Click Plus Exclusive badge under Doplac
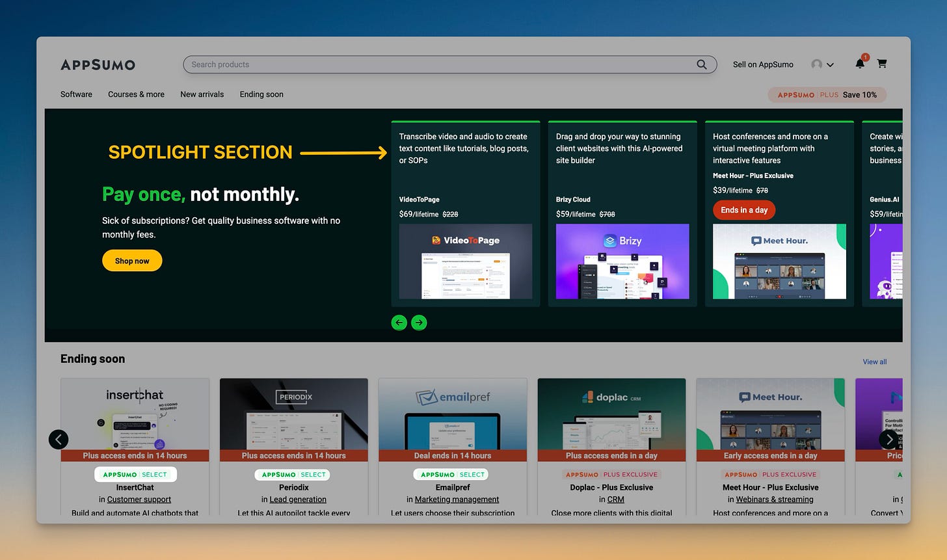The width and height of the screenshot is (947, 560). 611,475
